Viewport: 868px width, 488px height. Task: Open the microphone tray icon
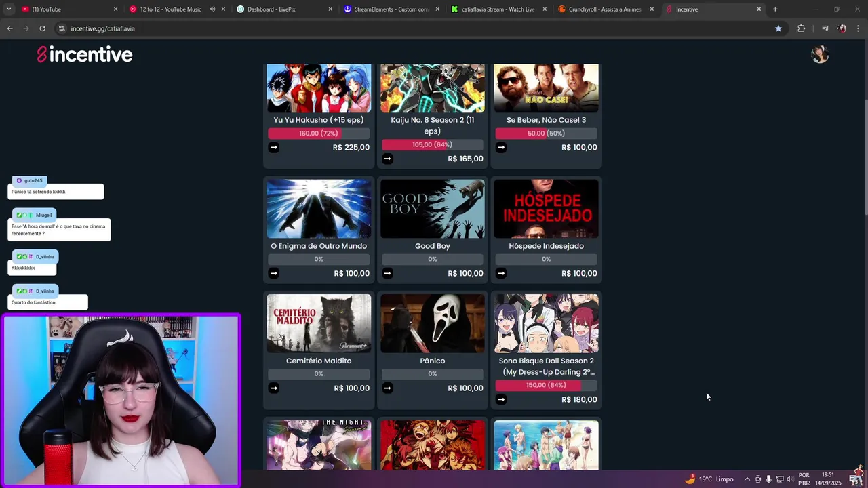(768, 479)
